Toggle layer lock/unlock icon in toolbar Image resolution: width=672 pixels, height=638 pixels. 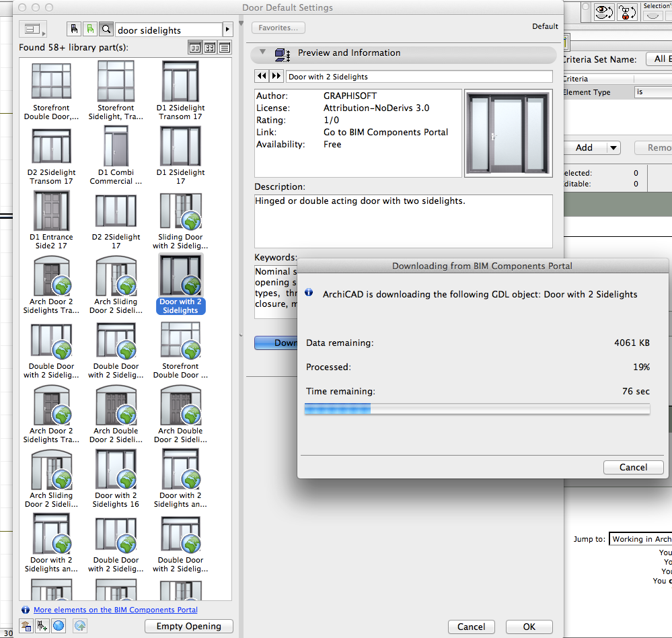pyautogui.click(x=626, y=11)
